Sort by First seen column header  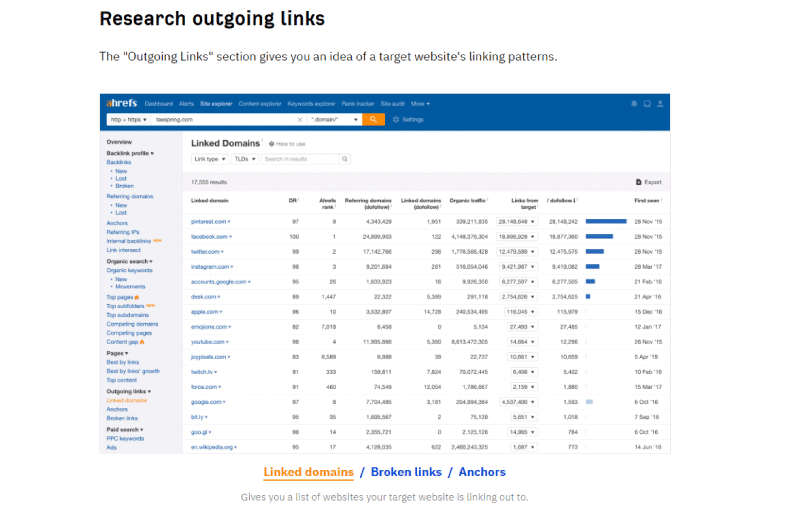point(646,200)
